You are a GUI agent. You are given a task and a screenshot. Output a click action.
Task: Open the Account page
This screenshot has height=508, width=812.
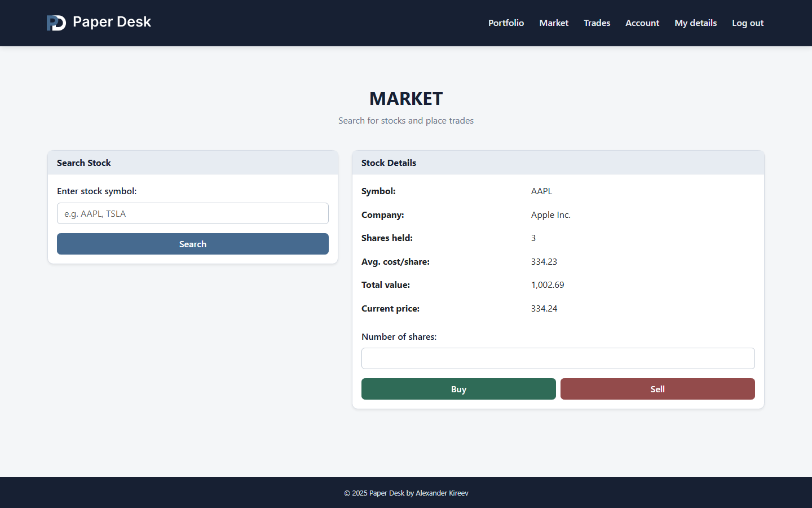(642, 23)
